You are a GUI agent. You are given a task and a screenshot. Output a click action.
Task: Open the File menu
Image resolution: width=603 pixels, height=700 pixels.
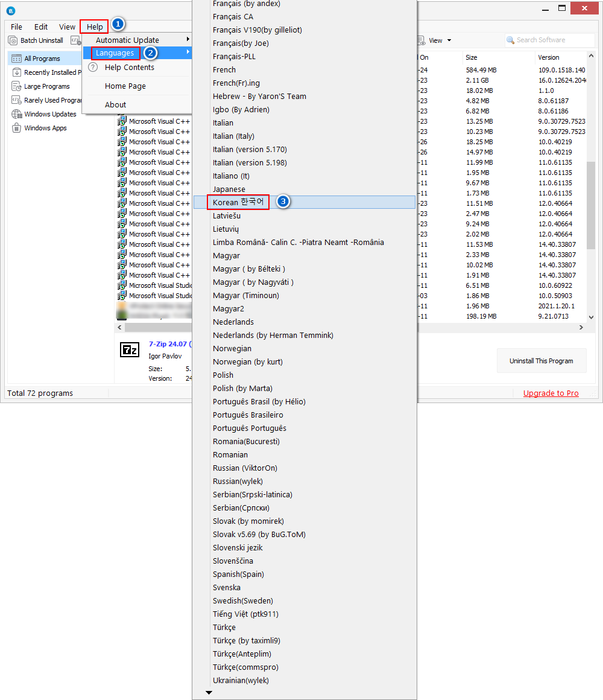[x=16, y=27]
